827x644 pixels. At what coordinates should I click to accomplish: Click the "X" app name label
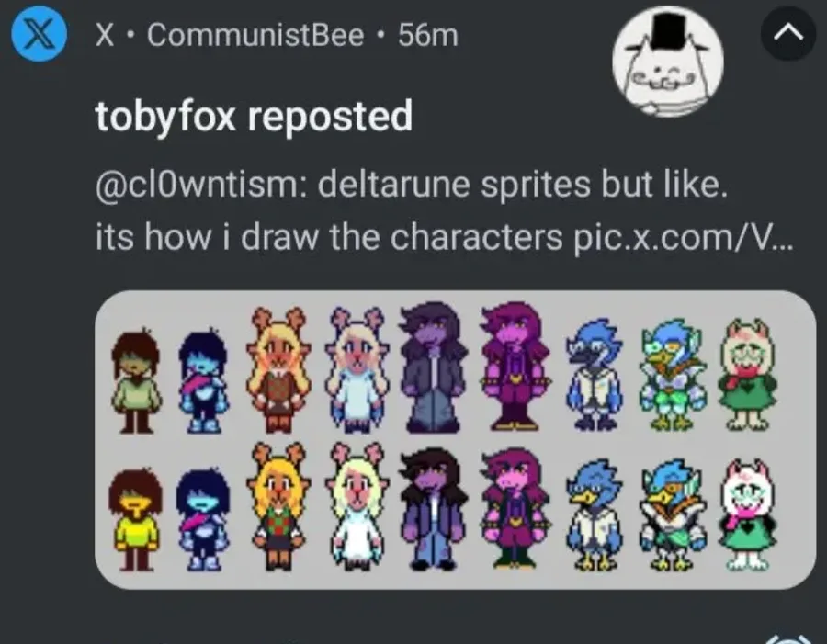[104, 36]
